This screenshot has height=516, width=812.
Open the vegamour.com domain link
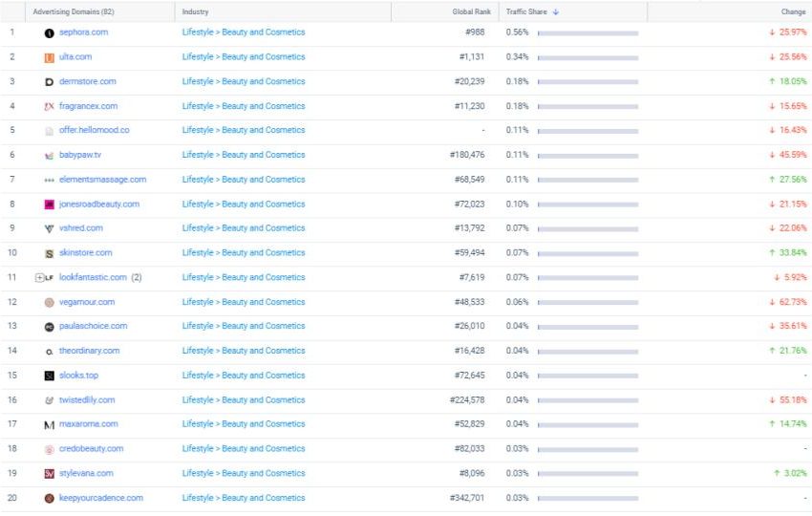coord(87,302)
